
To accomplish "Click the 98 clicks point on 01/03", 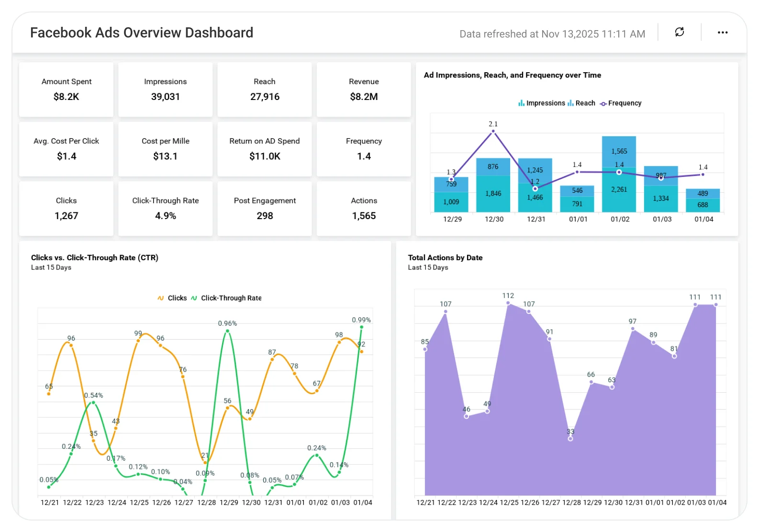I will [339, 342].
